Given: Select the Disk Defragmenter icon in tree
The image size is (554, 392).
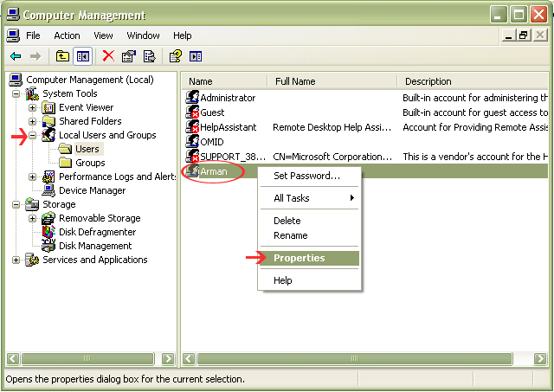Looking at the screenshot, I should 48,232.
